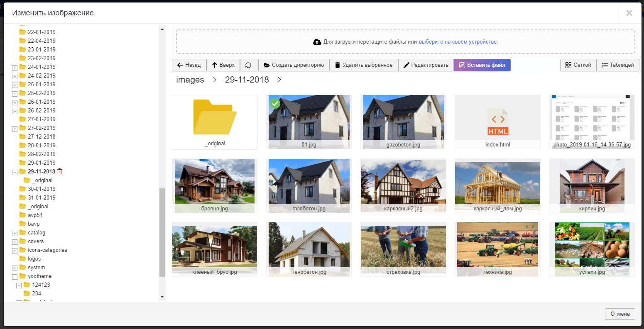The height and width of the screenshot is (329, 644).
Task: Expand the 24-02-2019 folder
Action: [x=15, y=76]
